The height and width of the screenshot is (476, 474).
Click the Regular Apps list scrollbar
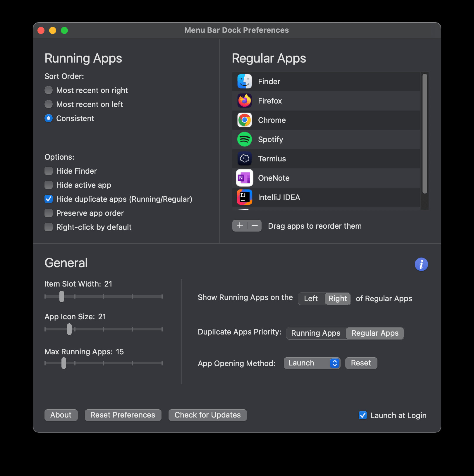pos(425,134)
